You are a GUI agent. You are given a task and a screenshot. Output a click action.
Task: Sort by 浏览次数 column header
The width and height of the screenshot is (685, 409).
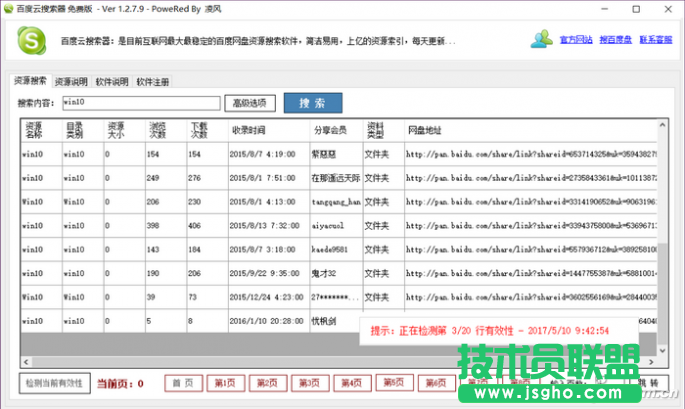coord(166,130)
